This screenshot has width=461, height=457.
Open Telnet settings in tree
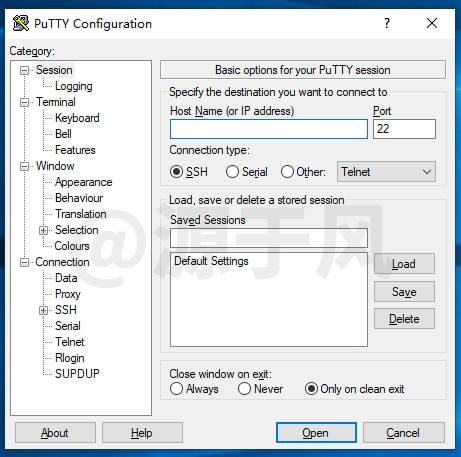[70, 342]
